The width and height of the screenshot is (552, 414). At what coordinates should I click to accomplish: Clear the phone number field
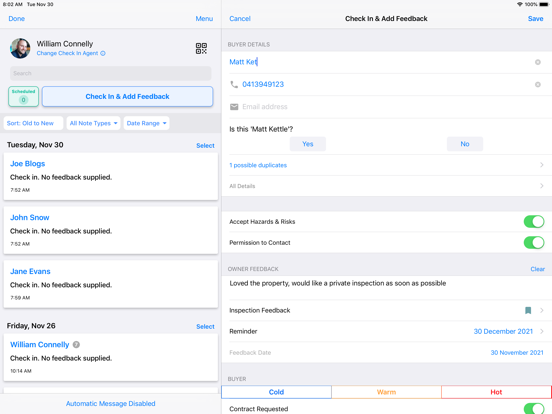538,84
